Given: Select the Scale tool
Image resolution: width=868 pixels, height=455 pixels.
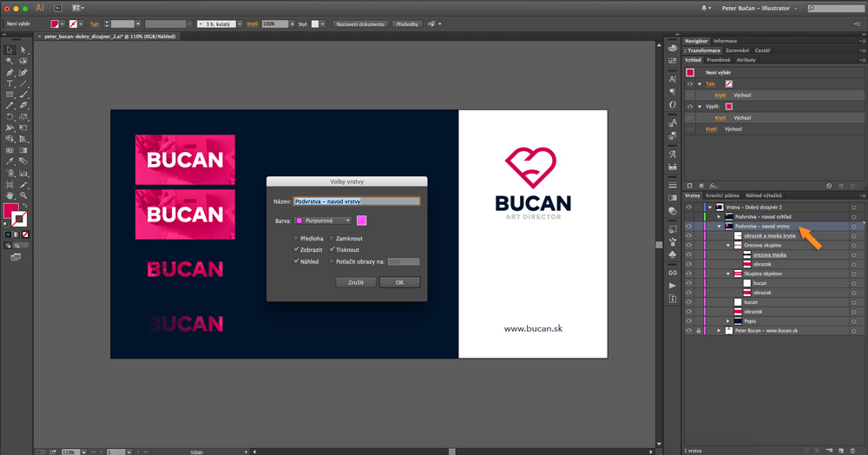Looking at the screenshot, I should (x=23, y=117).
